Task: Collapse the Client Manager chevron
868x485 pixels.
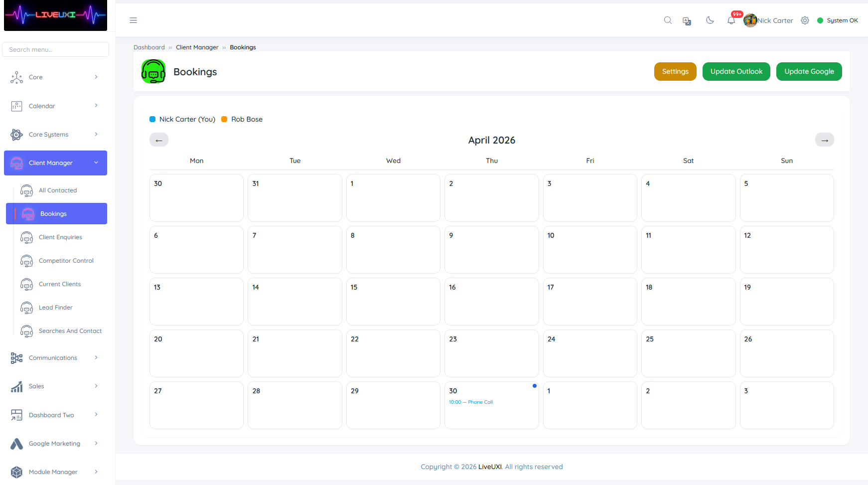Action: [x=96, y=162]
